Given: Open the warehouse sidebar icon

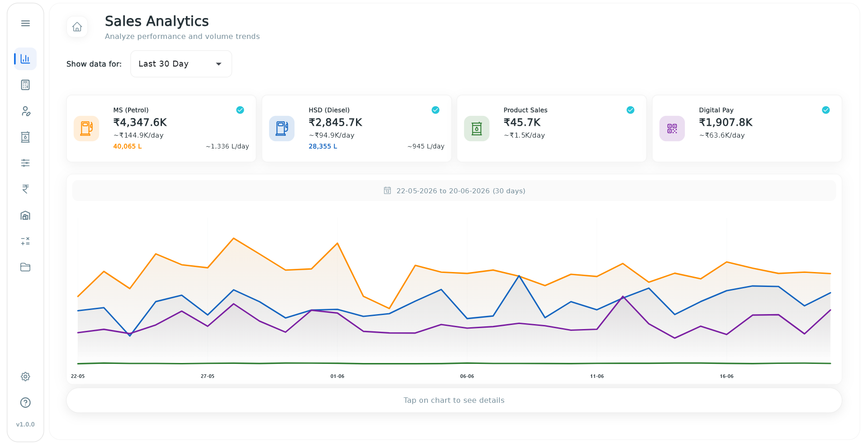Looking at the screenshot, I should click(25, 215).
